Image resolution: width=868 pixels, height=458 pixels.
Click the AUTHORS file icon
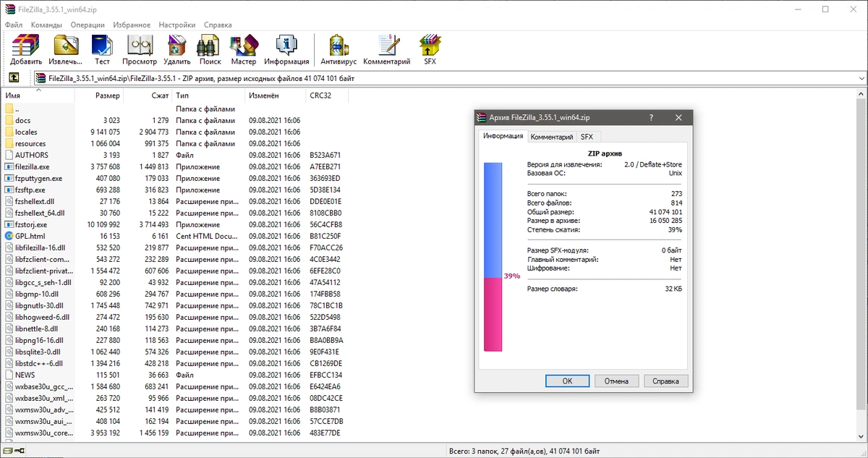coord(9,155)
